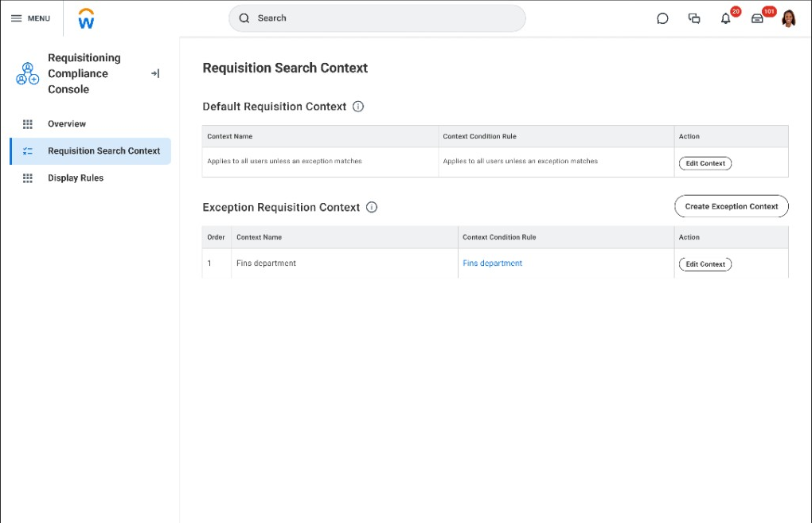Collapse the sidebar with arrow icon

click(x=155, y=73)
